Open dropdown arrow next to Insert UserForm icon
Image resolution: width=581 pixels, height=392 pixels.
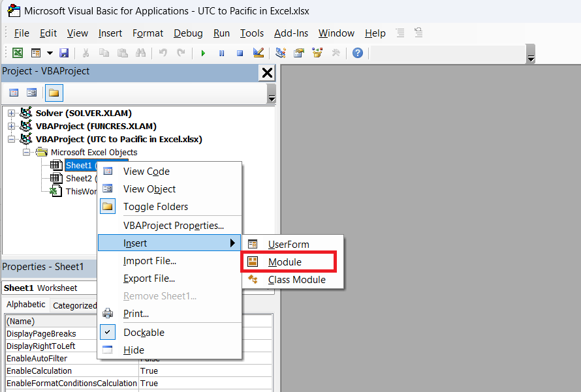point(50,53)
